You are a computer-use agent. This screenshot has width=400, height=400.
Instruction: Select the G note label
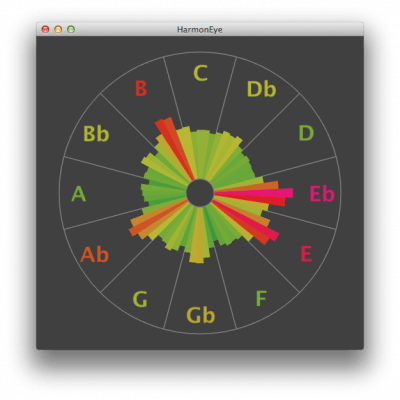(140, 299)
